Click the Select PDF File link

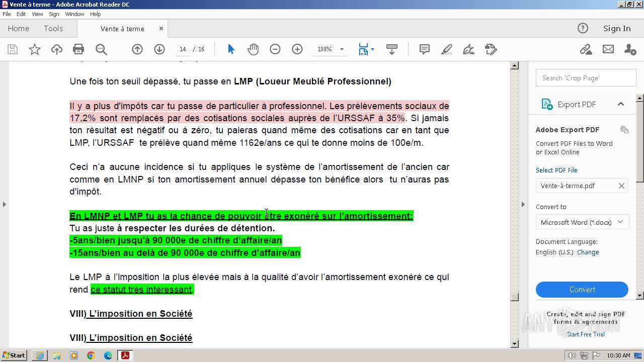click(556, 170)
